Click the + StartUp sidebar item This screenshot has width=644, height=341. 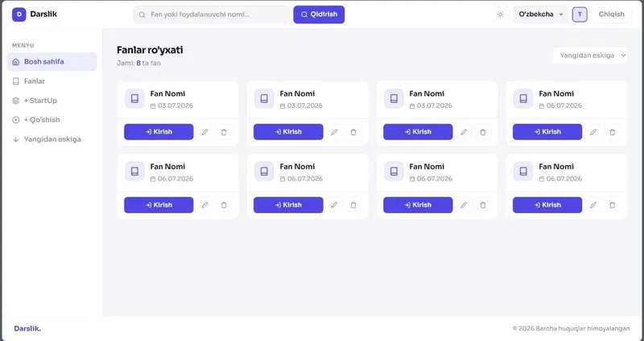pyautogui.click(x=52, y=101)
